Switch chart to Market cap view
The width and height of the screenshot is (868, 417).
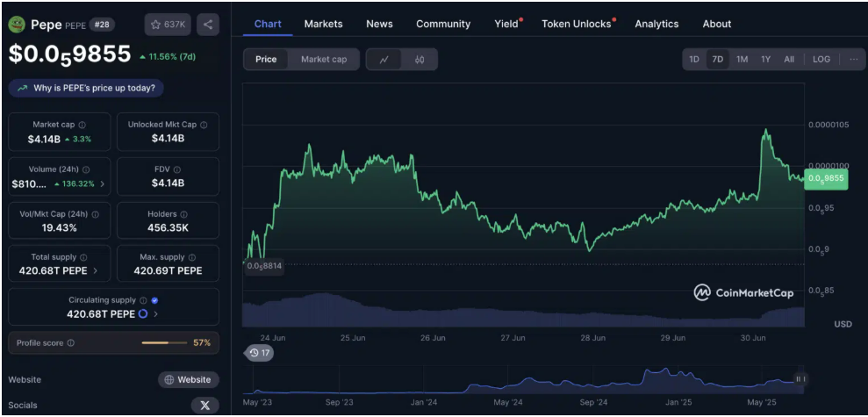coord(324,59)
